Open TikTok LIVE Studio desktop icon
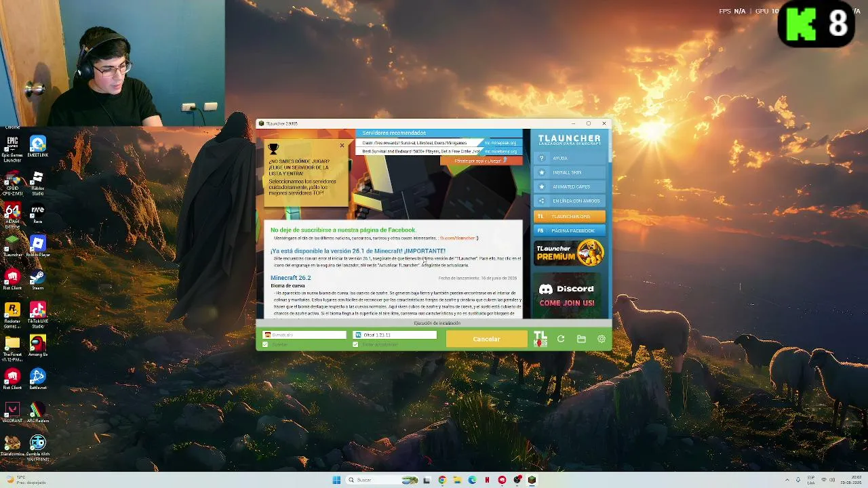868x488 pixels. pyautogui.click(x=38, y=315)
